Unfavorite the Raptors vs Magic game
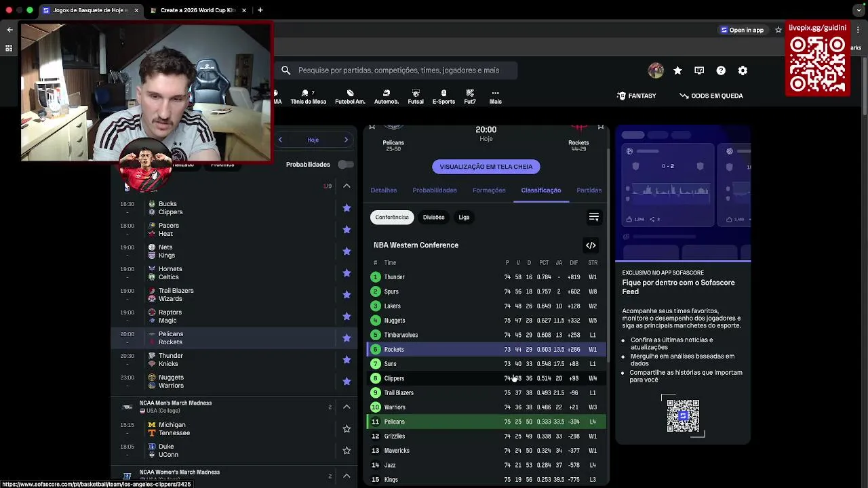The image size is (868, 488). click(347, 317)
